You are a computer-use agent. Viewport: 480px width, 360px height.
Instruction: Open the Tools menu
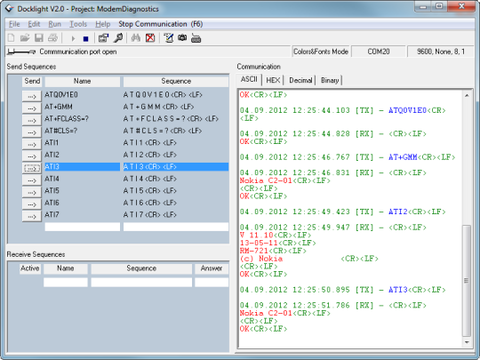[78, 24]
